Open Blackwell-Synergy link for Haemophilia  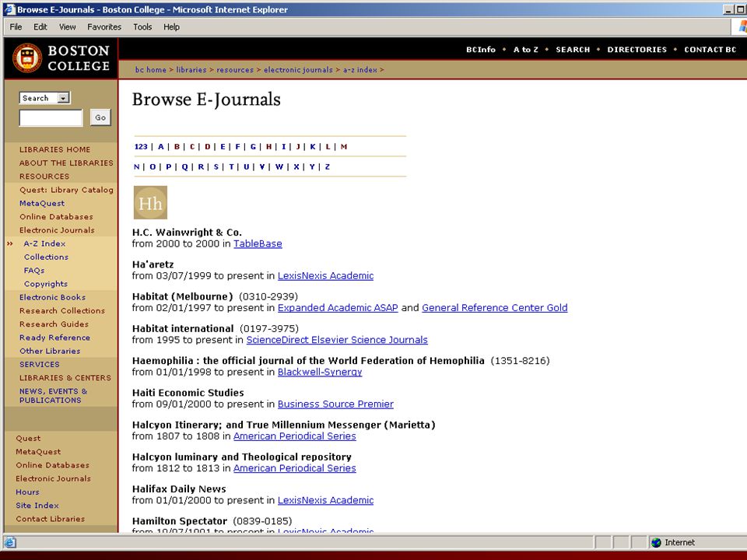(320, 372)
